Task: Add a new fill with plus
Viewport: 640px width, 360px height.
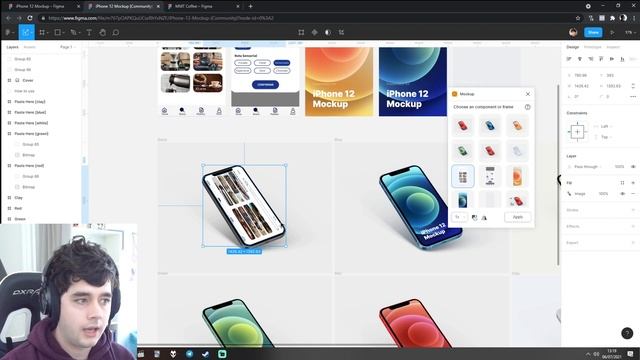Action: [633, 182]
